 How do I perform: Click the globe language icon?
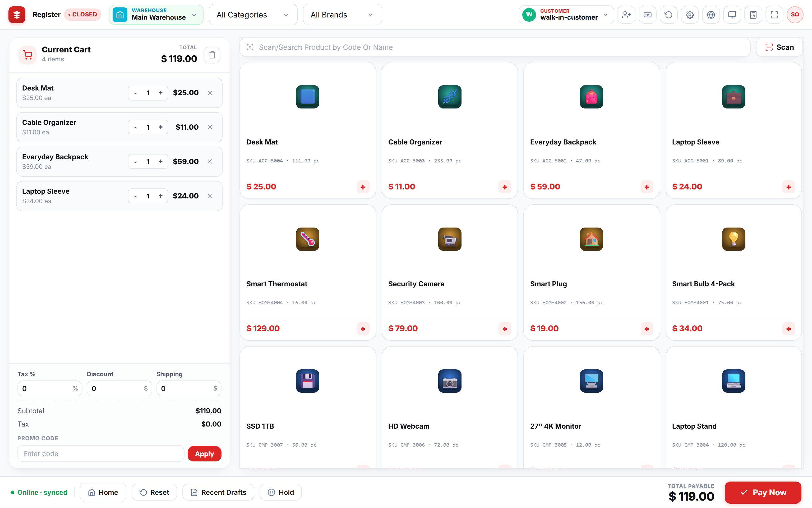[x=711, y=15]
